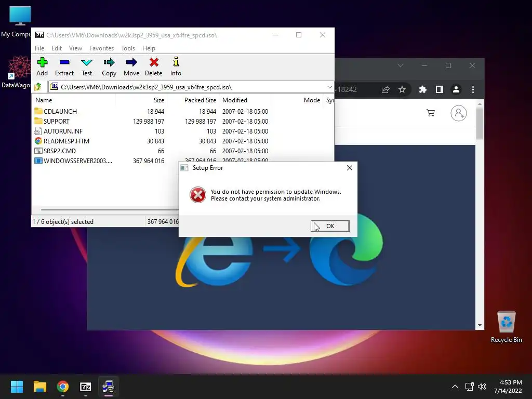Open the View menu

[x=75, y=48]
